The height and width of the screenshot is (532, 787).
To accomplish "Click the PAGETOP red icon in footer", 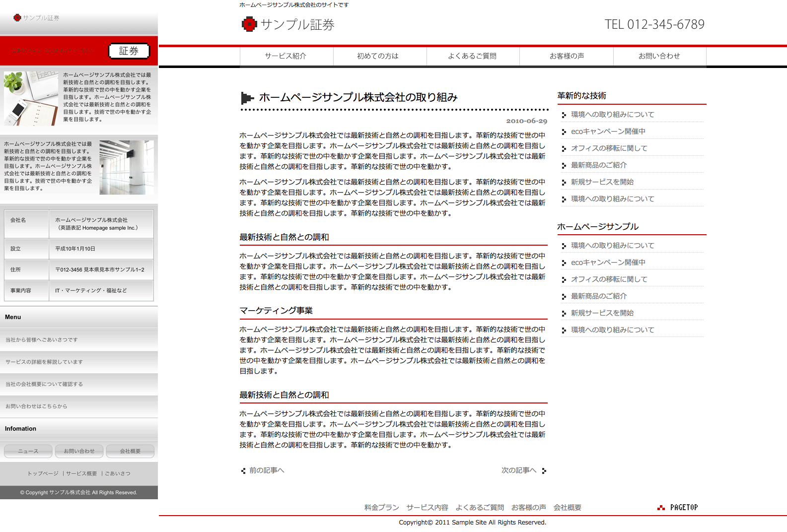I will (661, 508).
